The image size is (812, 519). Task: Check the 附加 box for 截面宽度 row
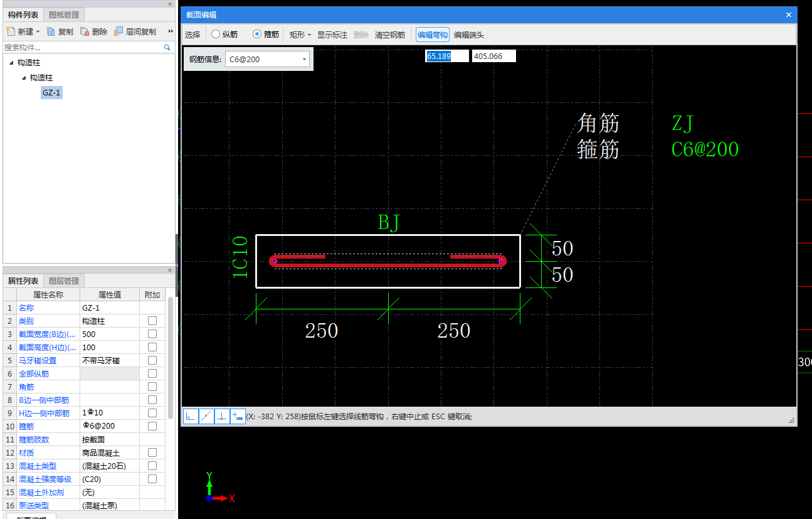(x=152, y=334)
